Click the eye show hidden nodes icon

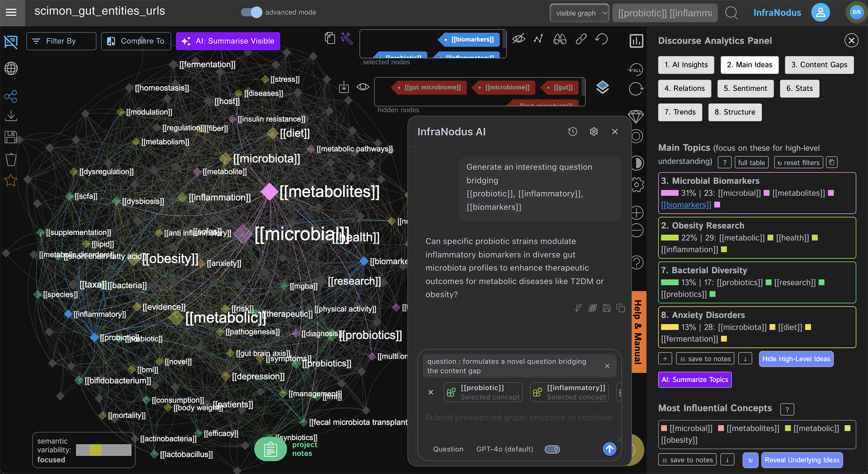tap(363, 87)
